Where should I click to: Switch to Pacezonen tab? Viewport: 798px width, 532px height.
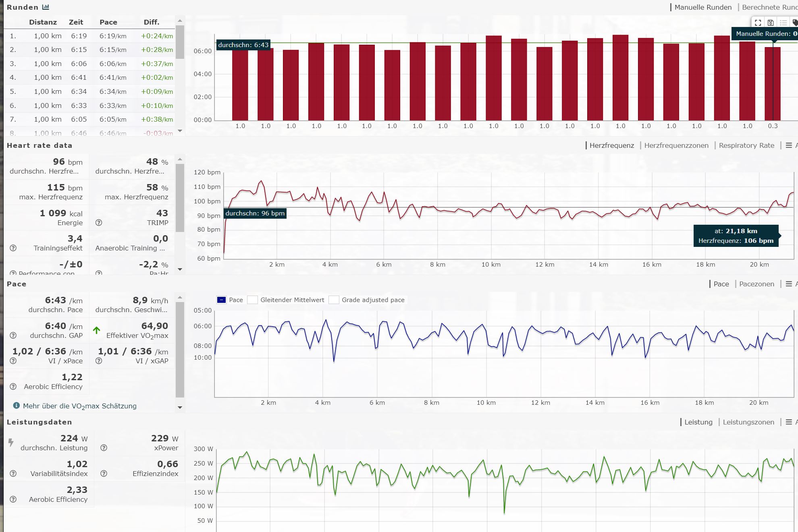pos(756,284)
